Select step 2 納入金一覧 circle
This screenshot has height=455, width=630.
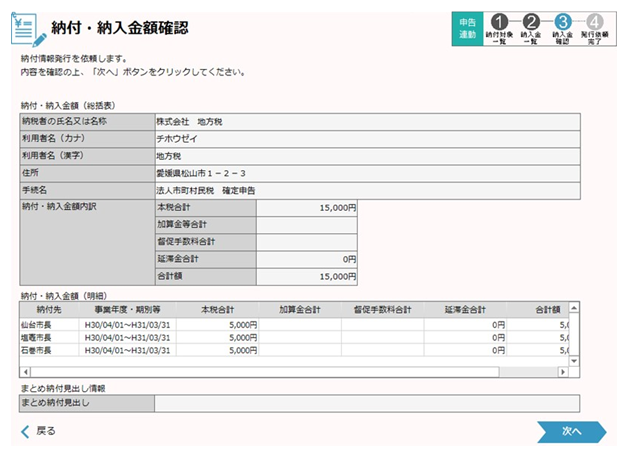click(531, 22)
